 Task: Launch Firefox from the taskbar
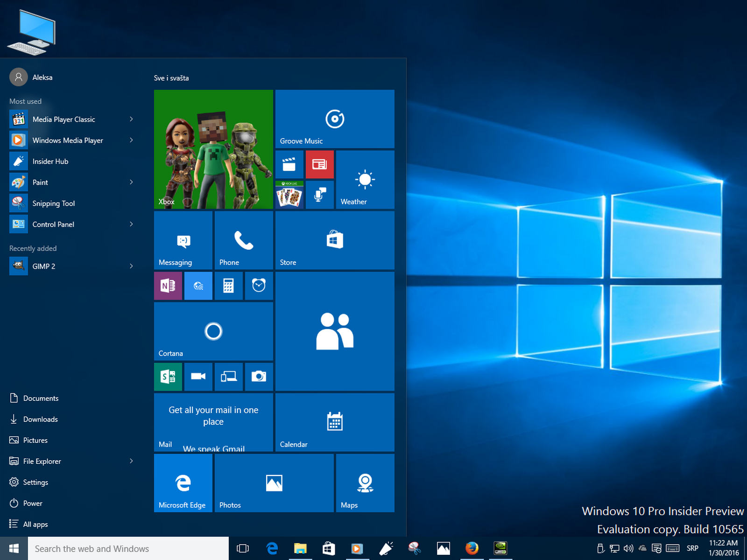(x=472, y=548)
